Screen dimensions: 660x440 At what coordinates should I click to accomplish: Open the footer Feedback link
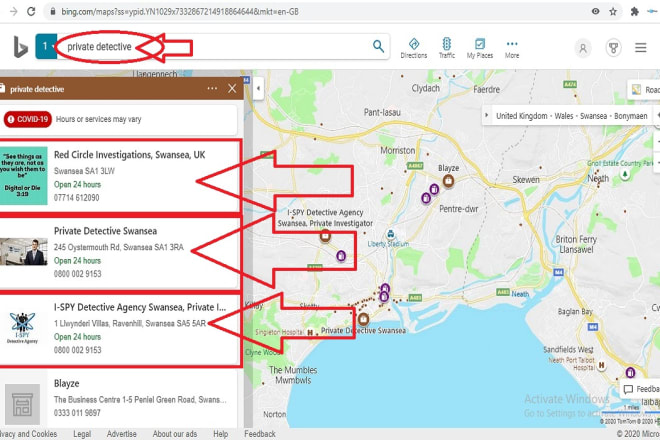(x=260, y=434)
